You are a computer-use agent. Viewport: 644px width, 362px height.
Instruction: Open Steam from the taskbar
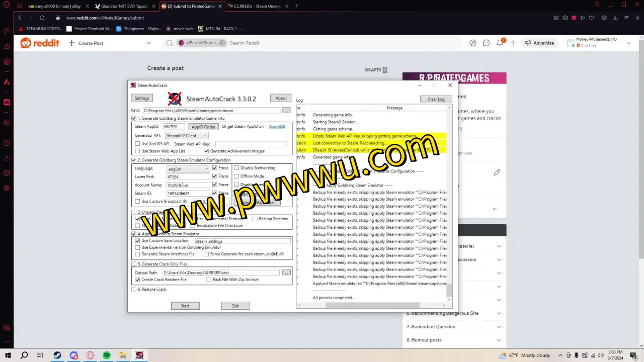[x=57, y=355]
